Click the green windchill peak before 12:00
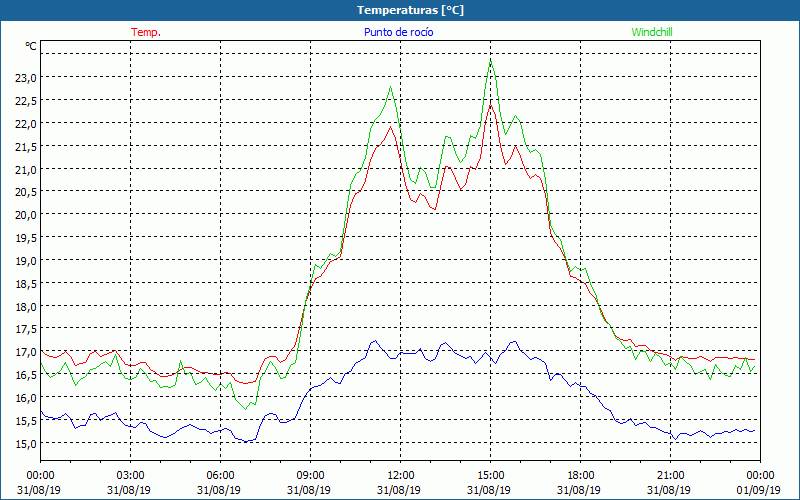 pos(391,87)
